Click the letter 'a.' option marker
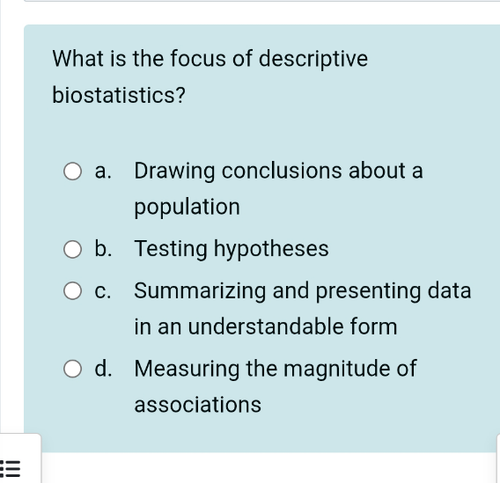 (x=103, y=171)
